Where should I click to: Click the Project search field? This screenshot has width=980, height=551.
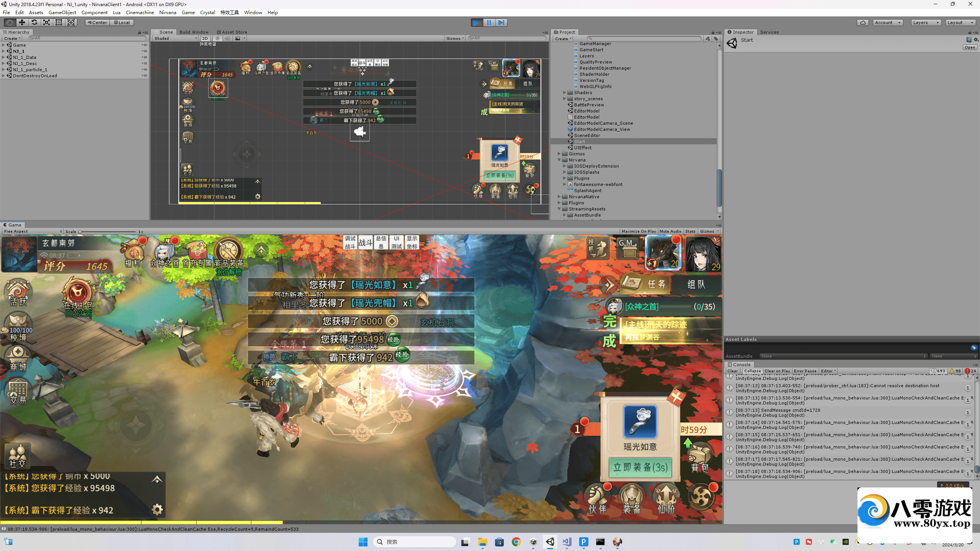click(644, 39)
